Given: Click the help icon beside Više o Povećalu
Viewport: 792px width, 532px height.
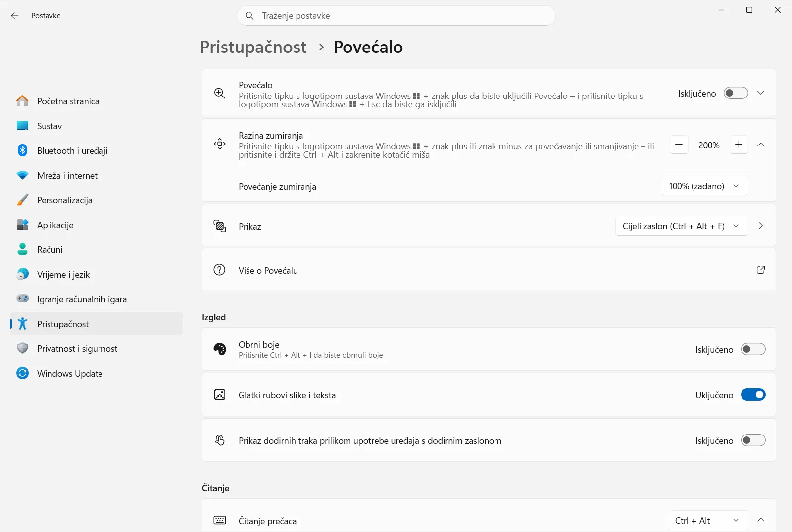Looking at the screenshot, I should [219, 270].
